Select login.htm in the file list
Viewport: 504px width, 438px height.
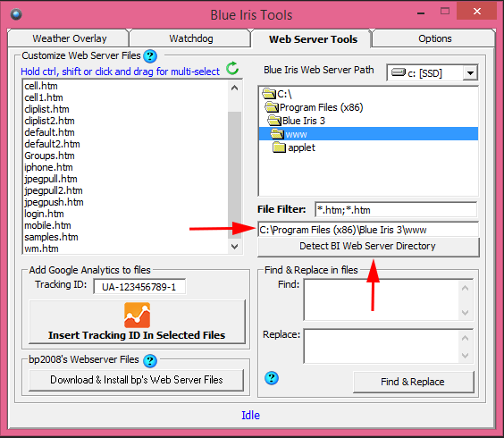[x=44, y=214]
